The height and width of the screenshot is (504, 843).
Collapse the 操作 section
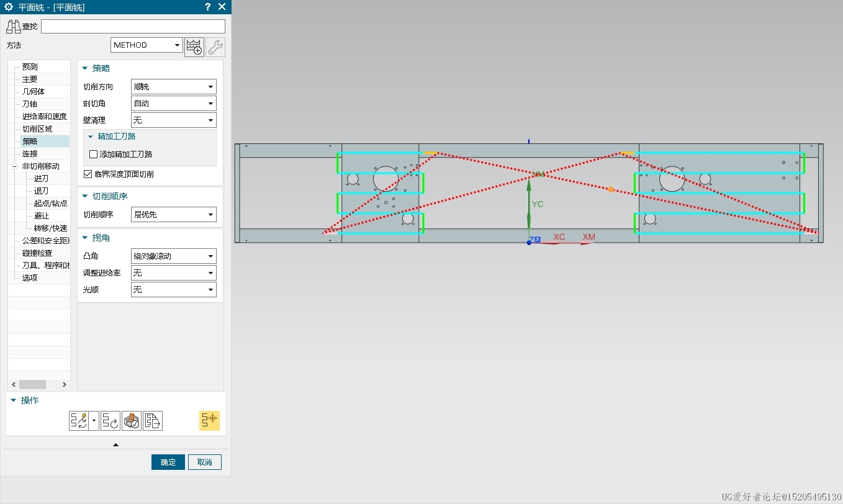pyautogui.click(x=14, y=400)
